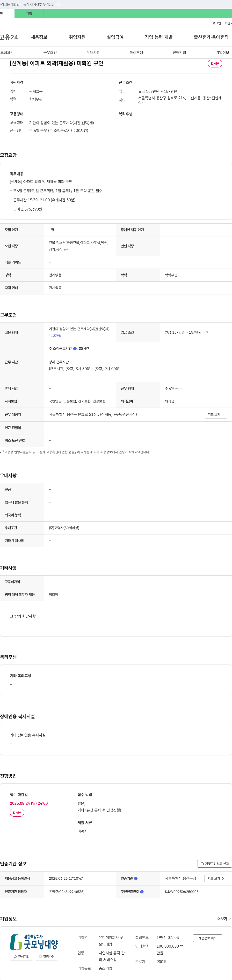
Task: Click 국민연금, 고용보험, 산재보험, 건강보험 text
Action: pyautogui.click(x=77, y=401)
